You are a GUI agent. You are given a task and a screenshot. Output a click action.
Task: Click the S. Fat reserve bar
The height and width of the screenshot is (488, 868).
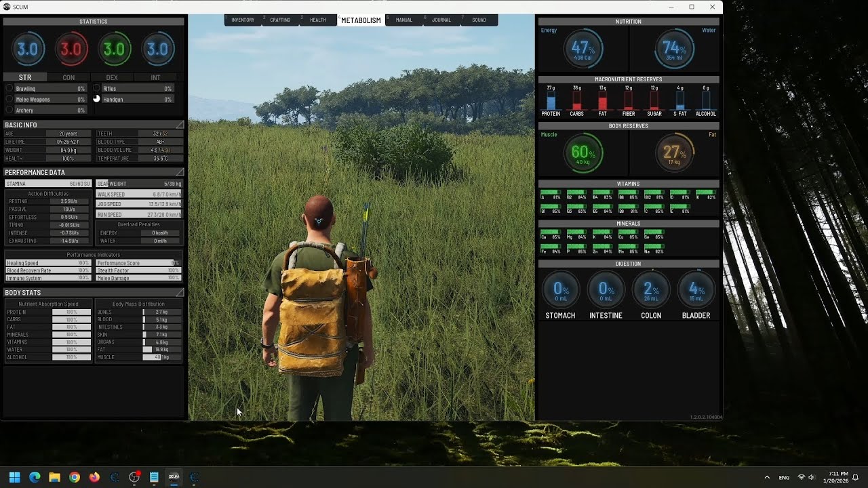pos(680,100)
